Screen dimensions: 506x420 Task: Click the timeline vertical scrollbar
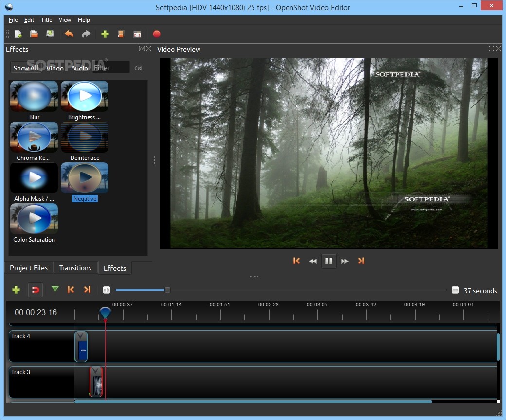click(498, 347)
